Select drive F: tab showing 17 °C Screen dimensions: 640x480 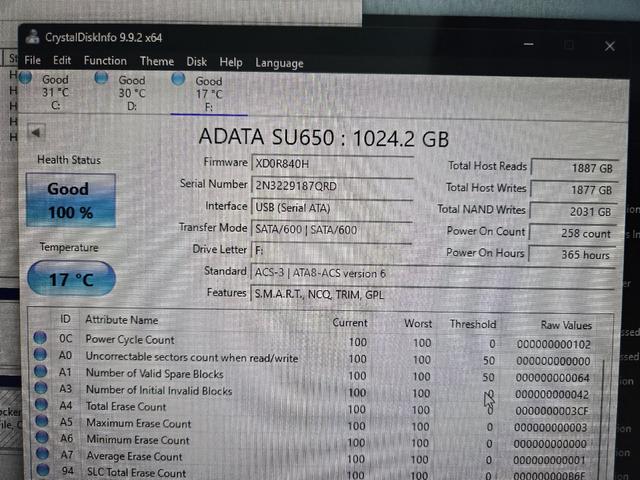click(x=209, y=94)
